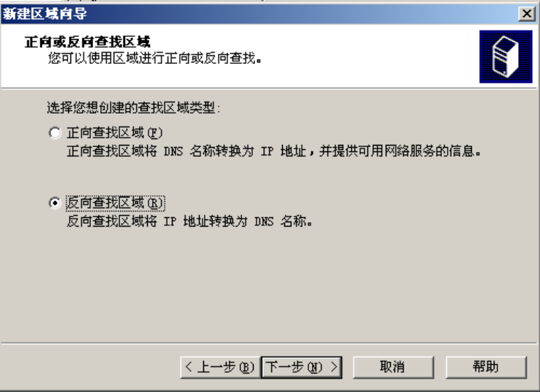Go to next step with 下一步(N)
Viewport: 540px width, 392px height.
coord(302,367)
